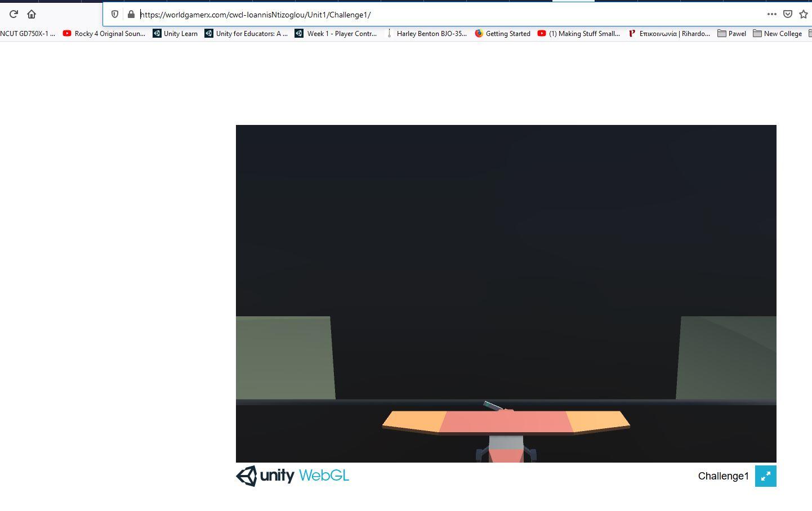Open the tracking protection shield icon

point(114,14)
